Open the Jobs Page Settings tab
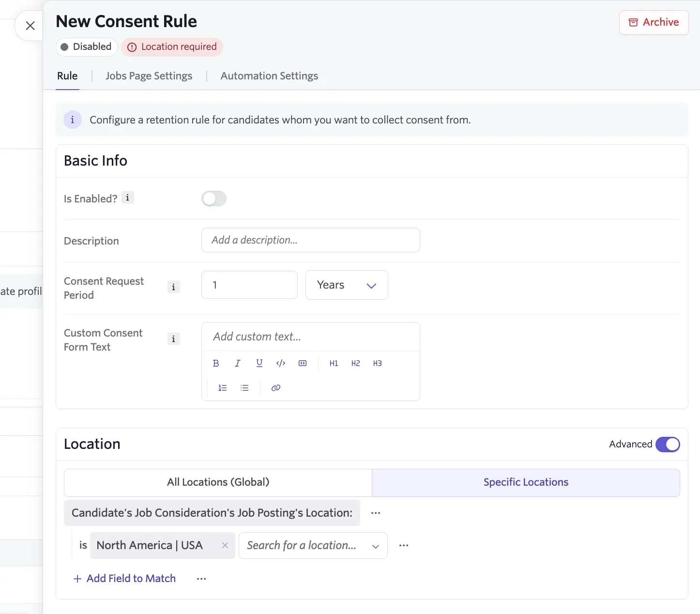 [x=149, y=76]
